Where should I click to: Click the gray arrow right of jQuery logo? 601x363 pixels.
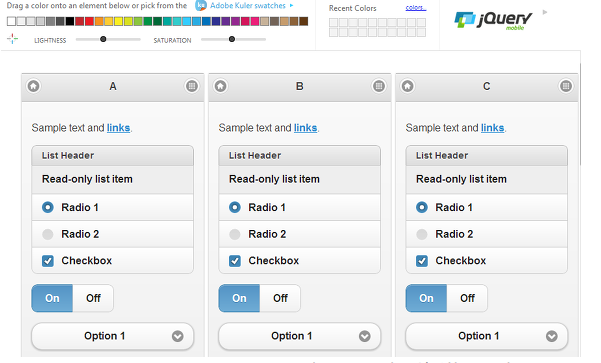click(545, 12)
